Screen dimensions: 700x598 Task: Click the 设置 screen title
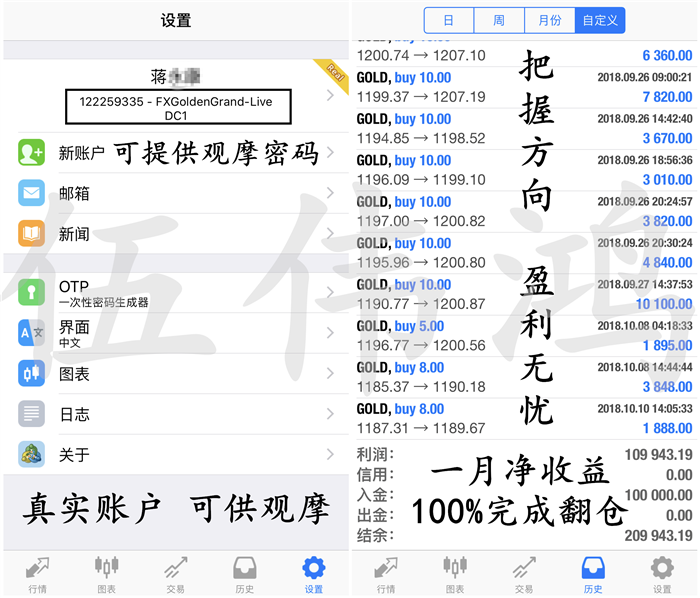[176, 21]
